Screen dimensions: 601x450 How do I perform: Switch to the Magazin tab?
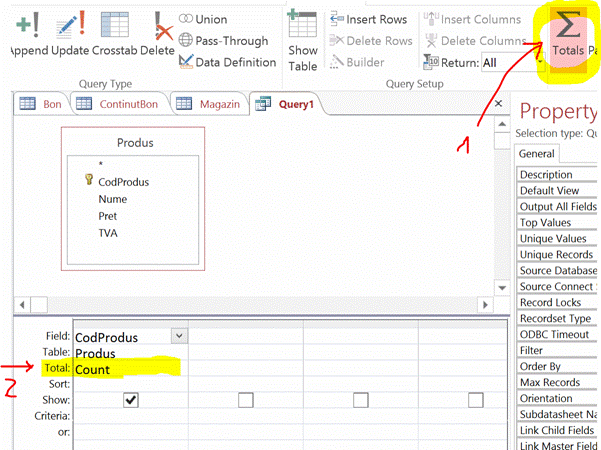pyautogui.click(x=208, y=103)
